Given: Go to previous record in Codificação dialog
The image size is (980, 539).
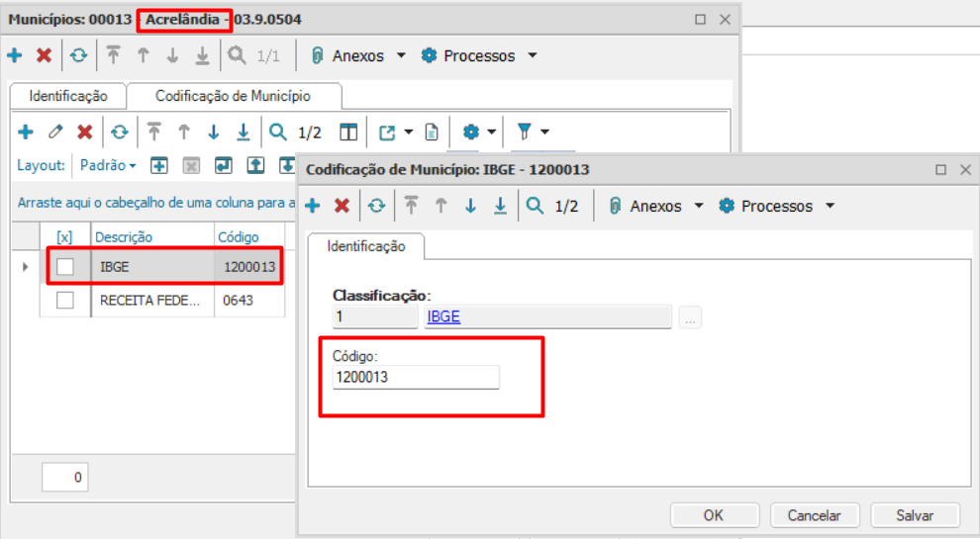Looking at the screenshot, I should [x=441, y=206].
